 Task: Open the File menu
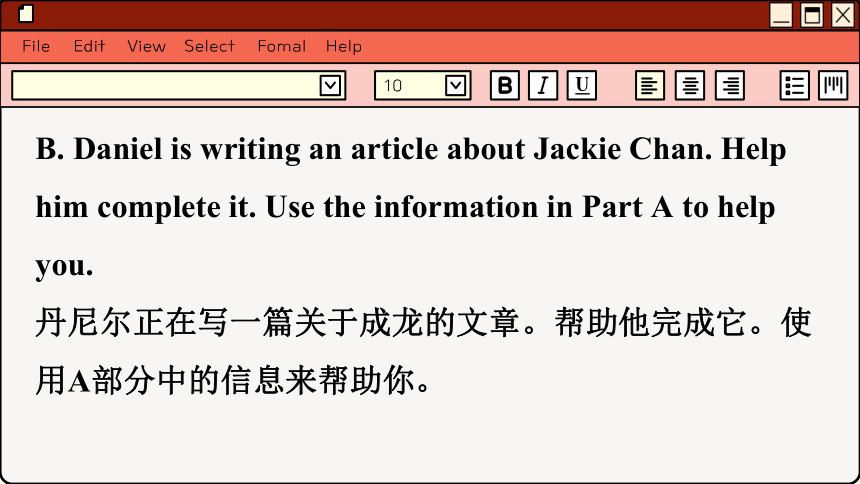tap(36, 46)
